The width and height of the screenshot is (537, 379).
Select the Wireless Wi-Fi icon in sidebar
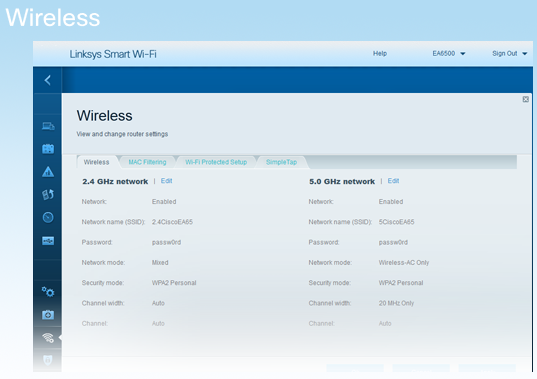click(x=48, y=338)
